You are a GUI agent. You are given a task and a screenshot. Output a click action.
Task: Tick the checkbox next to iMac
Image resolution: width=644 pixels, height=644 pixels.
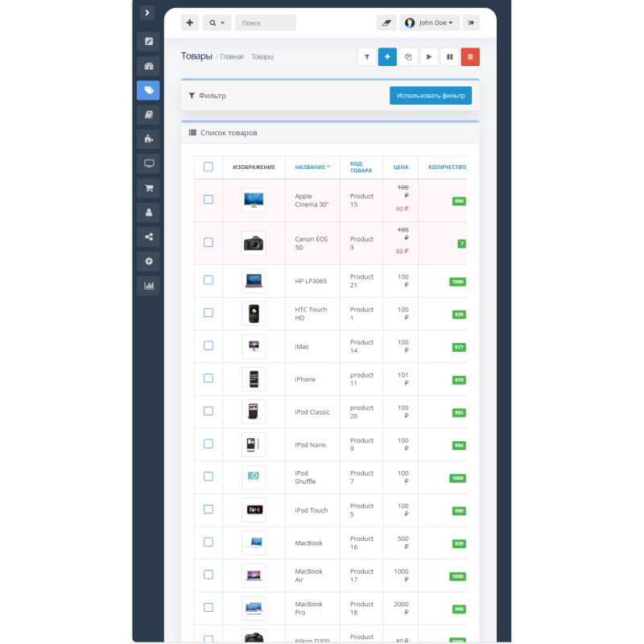208,345
